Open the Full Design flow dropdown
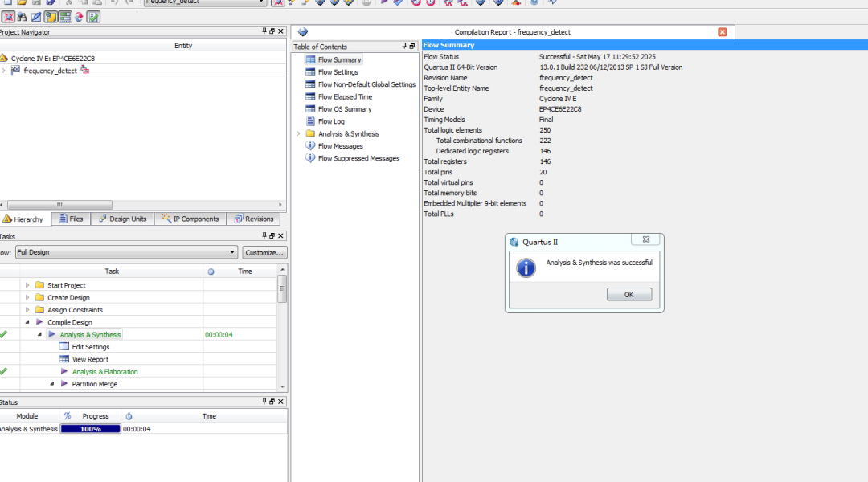 coord(232,252)
